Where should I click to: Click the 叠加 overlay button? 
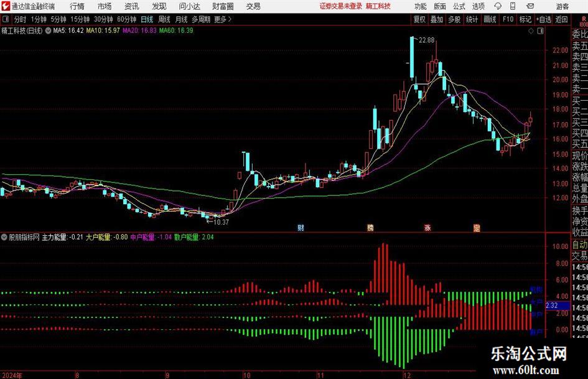point(437,19)
